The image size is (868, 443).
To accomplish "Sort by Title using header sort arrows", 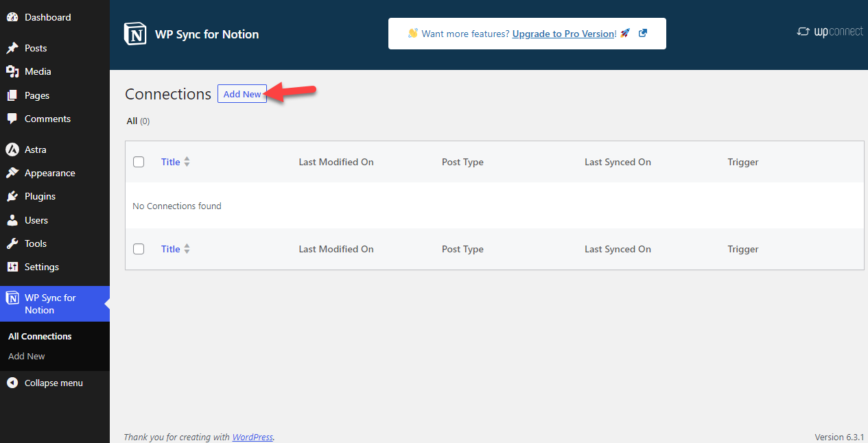I will tap(187, 162).
